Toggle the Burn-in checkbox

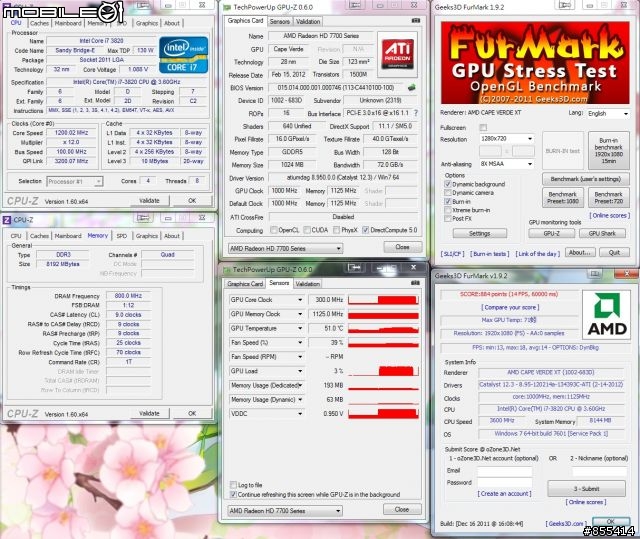click(448, 202)
